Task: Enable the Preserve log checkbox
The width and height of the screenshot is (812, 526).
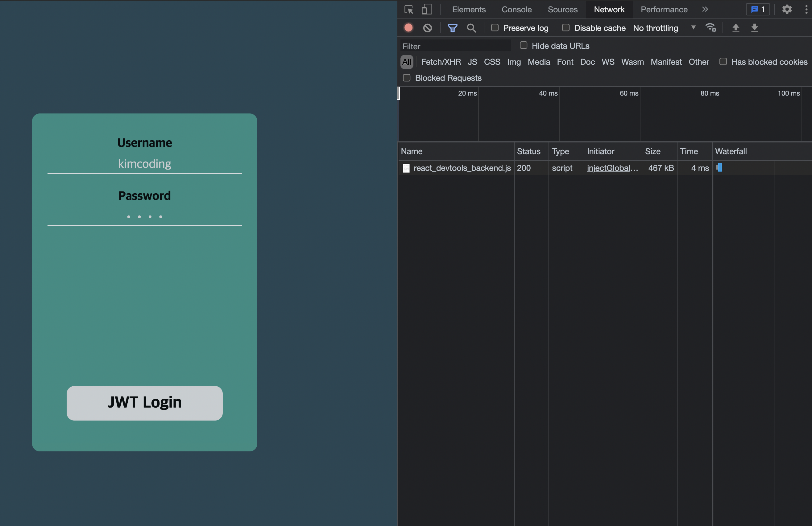Action: pyautogui.click(x=495, y=28)
